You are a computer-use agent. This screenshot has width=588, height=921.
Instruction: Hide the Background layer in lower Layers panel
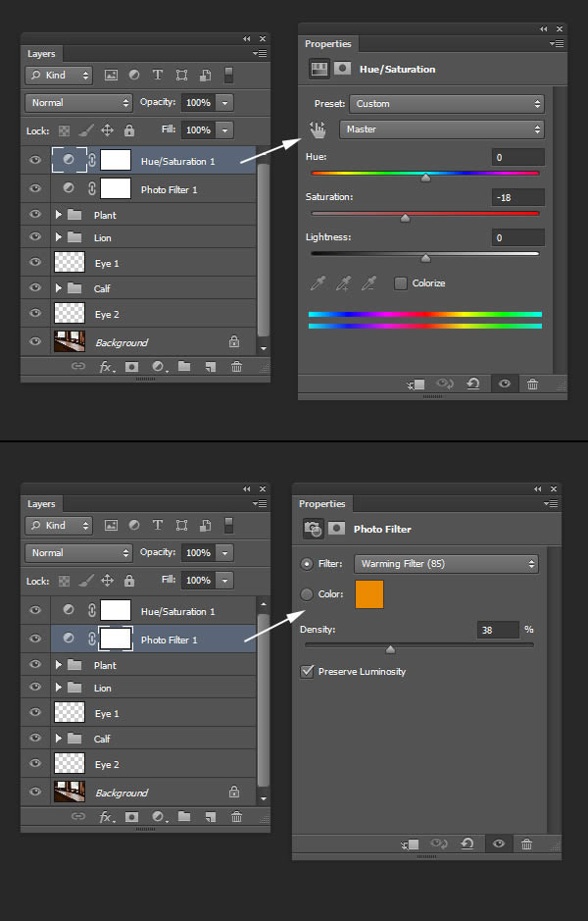(x=35, y=792)
